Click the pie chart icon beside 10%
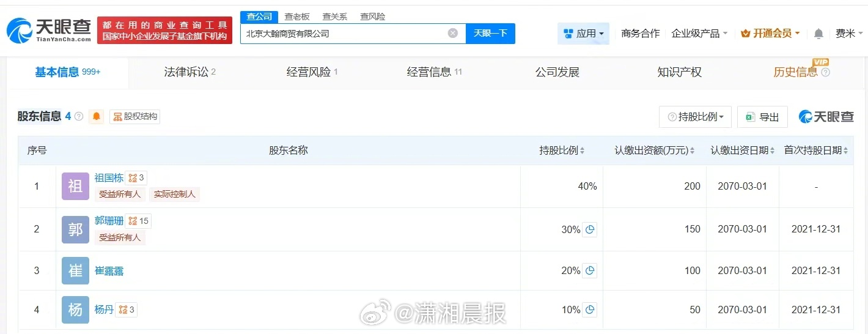The width and height of the screenshot is (868, 334). 589,310
